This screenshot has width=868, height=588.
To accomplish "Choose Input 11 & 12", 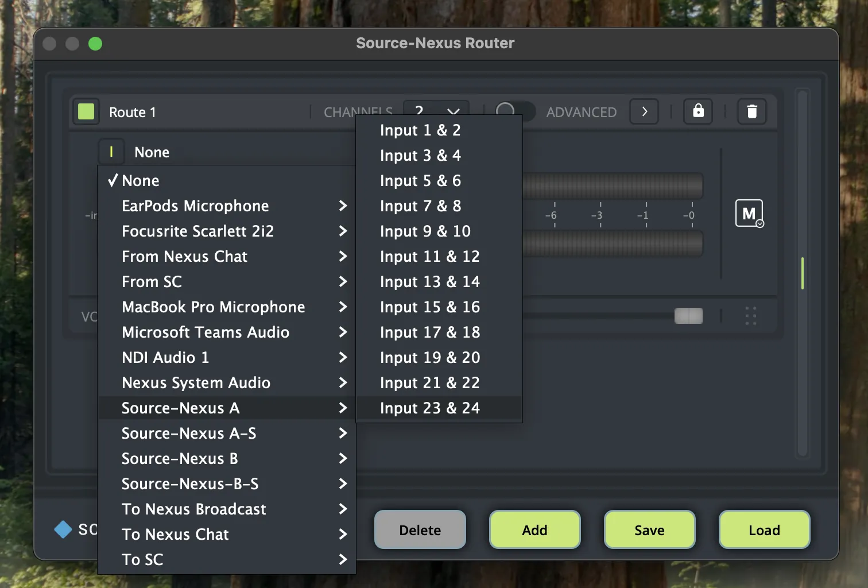I will click(x=439, y=256).
